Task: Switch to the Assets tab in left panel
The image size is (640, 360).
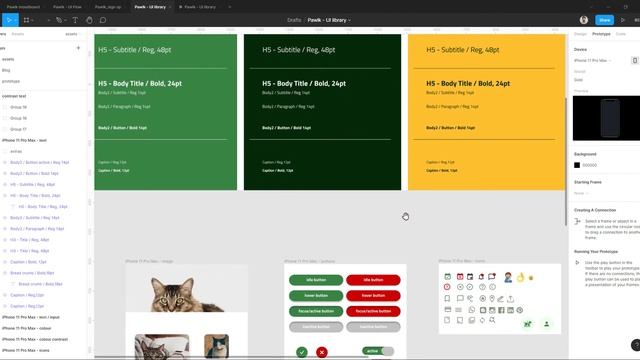Action: click(x=18, y=34)
